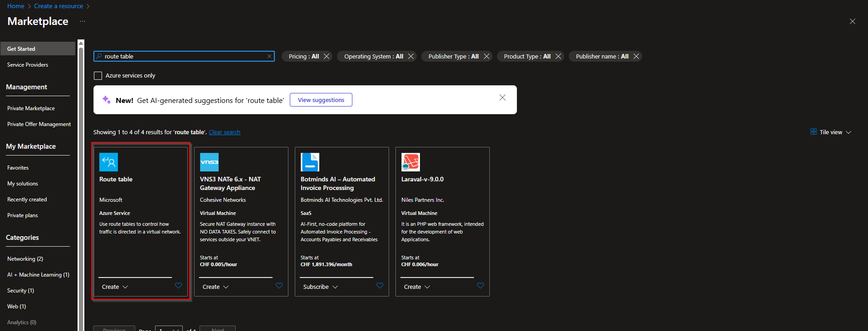
Task: Open VNS3 NATe 6.x NAT Gateway title
Action: pos(230,184)
